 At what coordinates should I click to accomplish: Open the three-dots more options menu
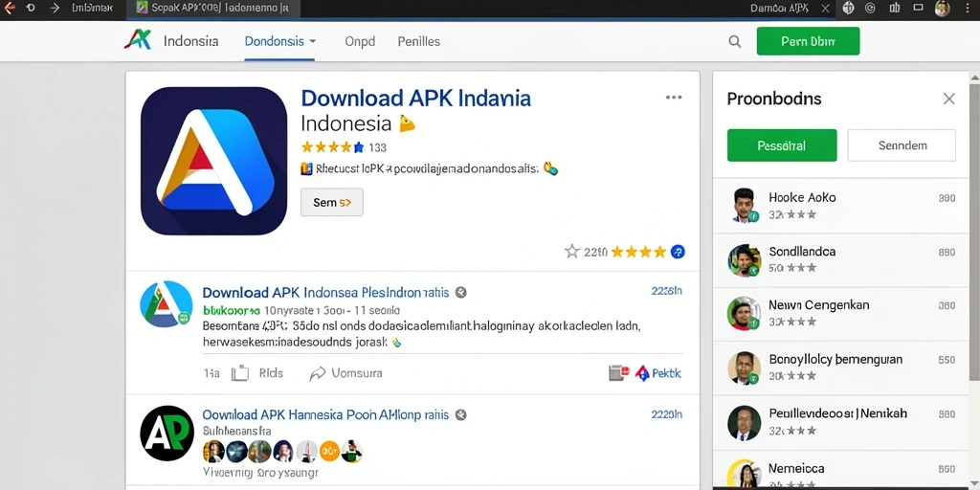(x=674, y=98)
